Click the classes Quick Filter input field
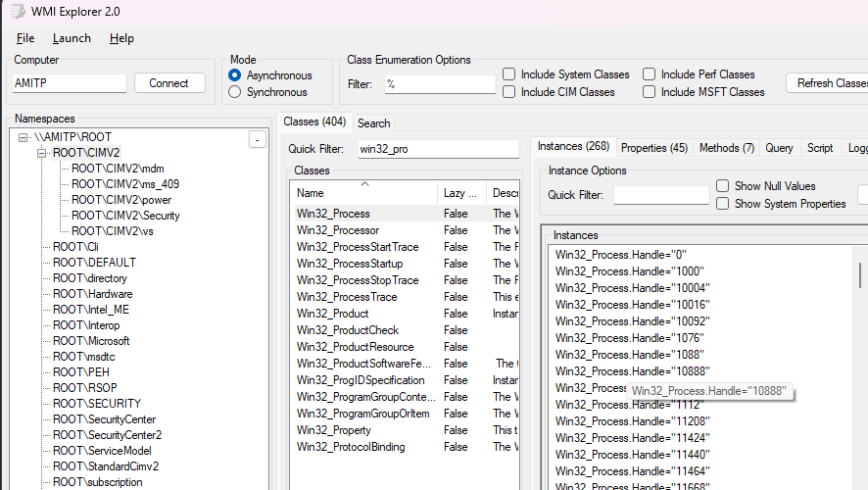 pos(437,149)
